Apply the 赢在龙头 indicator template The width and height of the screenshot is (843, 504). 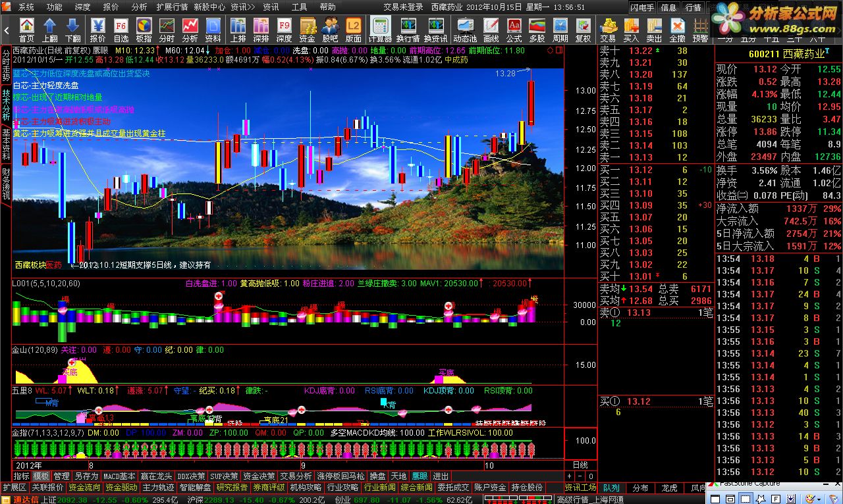click(x=156, y=476)
